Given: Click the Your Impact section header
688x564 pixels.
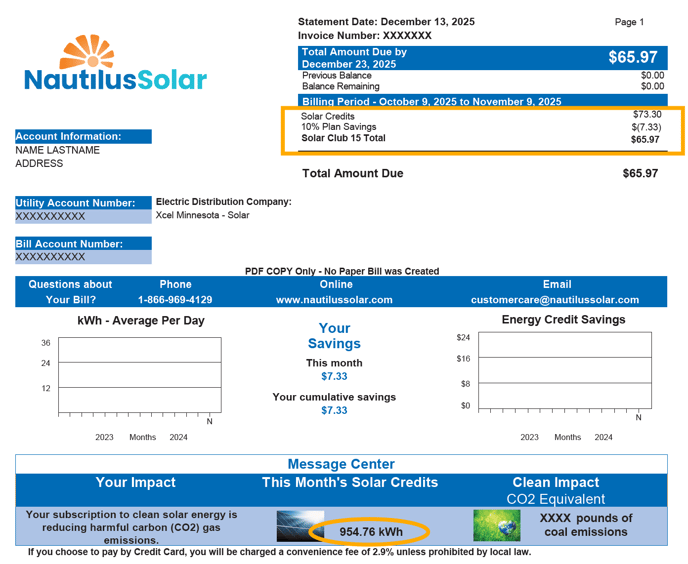Looking at the screenshot, I should tap(135, 483).
